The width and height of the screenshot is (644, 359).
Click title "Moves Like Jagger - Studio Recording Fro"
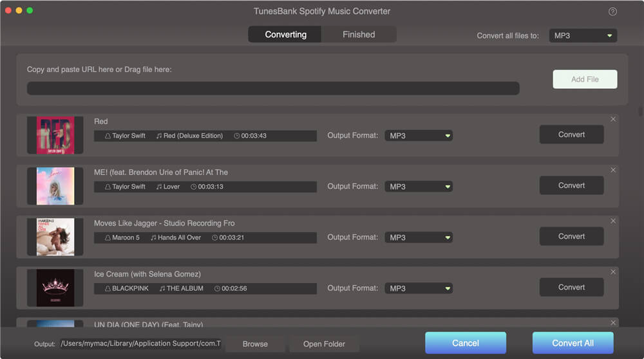164,223
